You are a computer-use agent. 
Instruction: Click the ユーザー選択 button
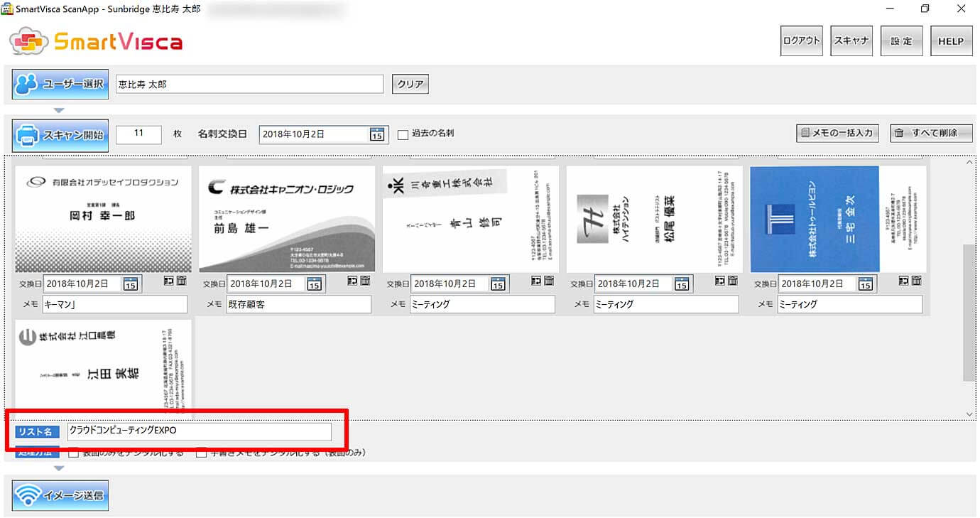pos(60,85)
